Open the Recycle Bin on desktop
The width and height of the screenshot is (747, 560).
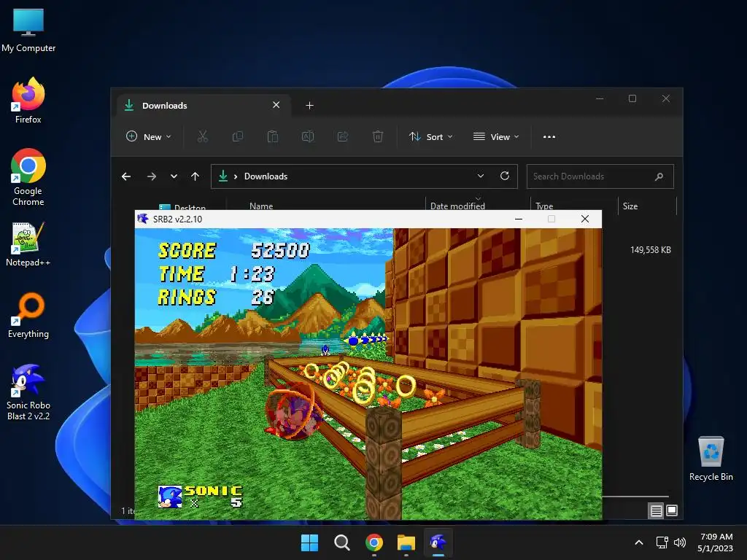click(x=711, y=459)
